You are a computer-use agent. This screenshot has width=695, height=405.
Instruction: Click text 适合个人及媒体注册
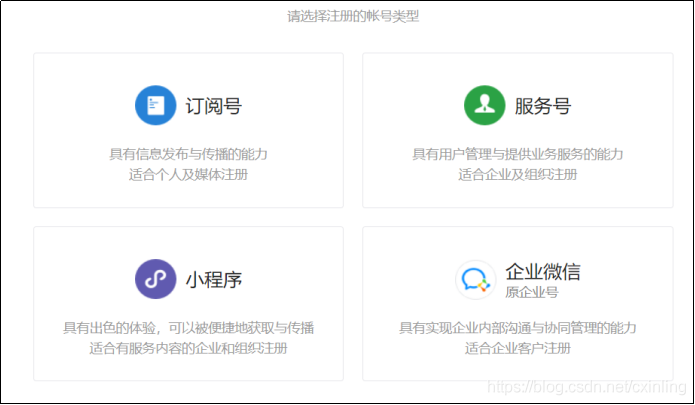(188, 175)
